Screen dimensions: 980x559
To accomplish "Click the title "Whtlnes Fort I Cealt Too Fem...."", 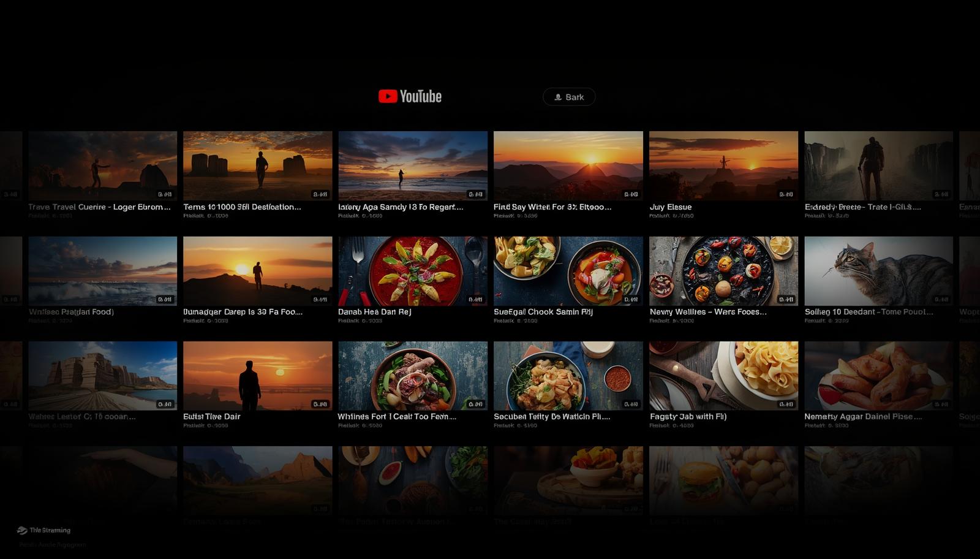I will click(397, 417).
